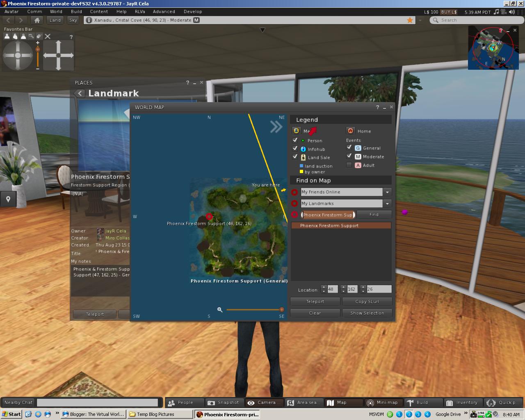Click the navigation Home icon button
Screen dimensions: 525x420
click(37, 20)
